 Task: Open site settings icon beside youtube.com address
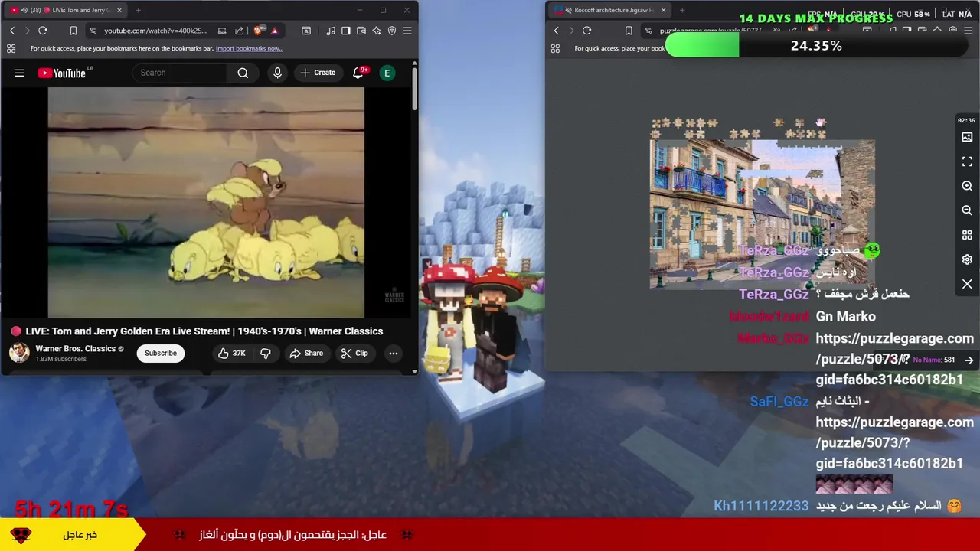pos(93,31)
